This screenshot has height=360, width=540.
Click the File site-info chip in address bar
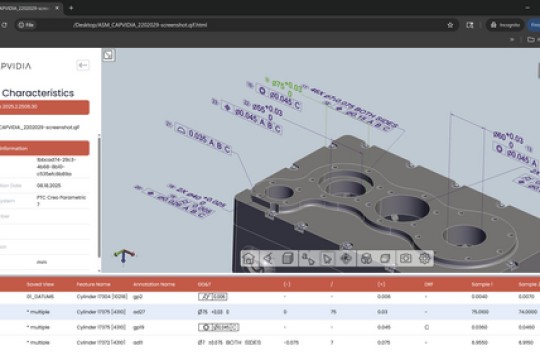click(x=26, y=25)
